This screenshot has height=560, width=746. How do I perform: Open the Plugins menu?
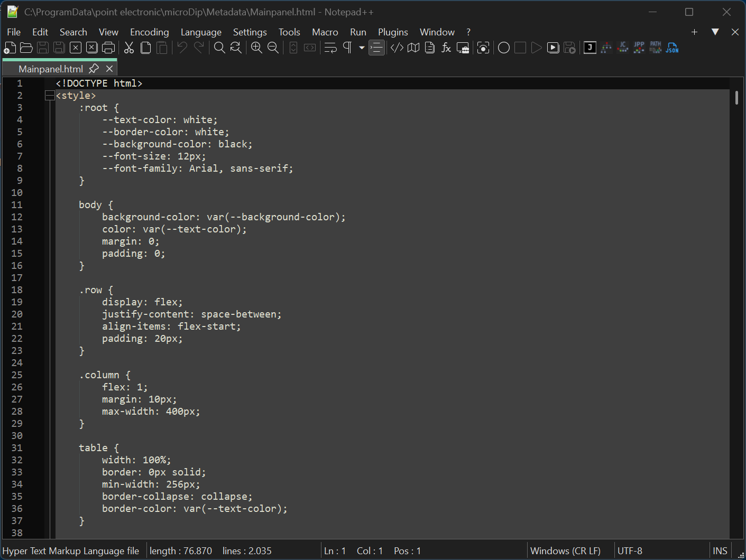393,32
